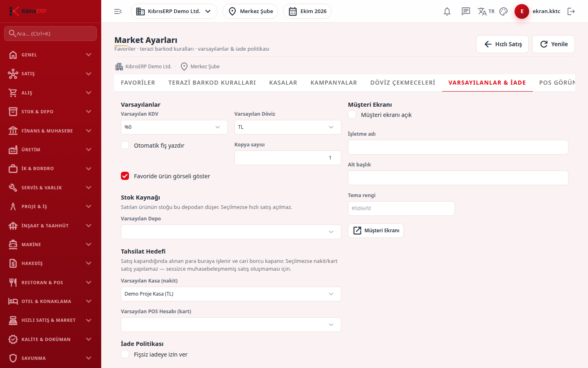Open Genel home icon in sidebar
Screen dimensions: 588x368
click(x=13, y=55)
